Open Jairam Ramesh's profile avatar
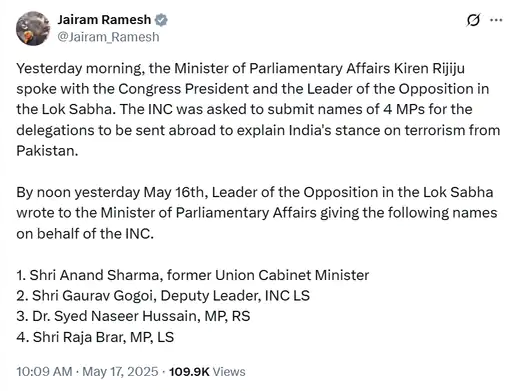Screen dimensions: 512x391 [x=33, y=28]
